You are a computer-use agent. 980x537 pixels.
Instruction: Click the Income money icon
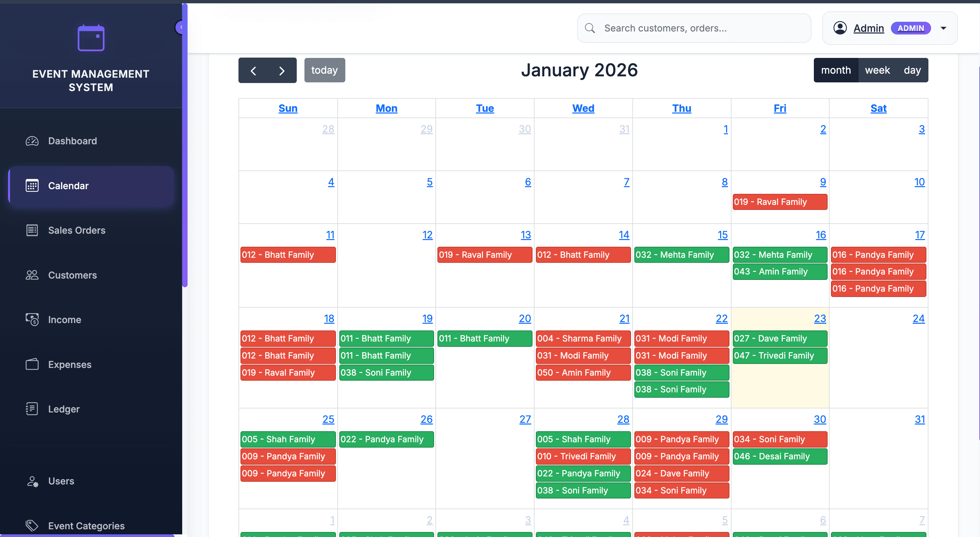32,320
